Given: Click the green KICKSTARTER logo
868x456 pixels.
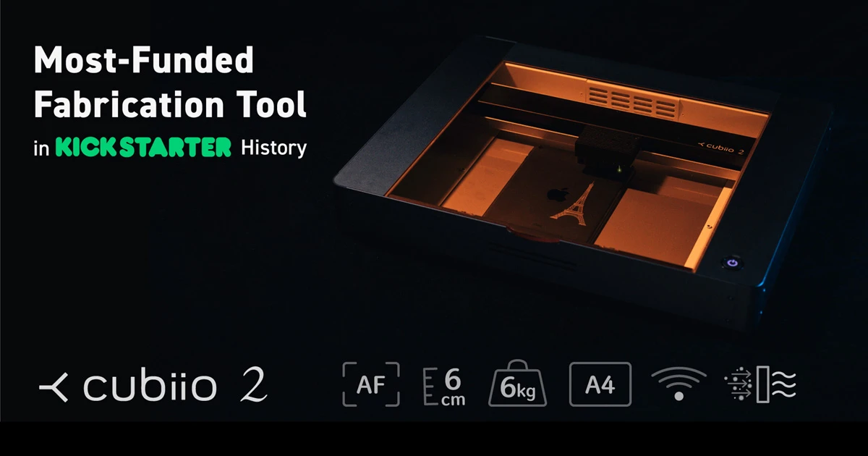Looking at the screenshot, I should (x=143, y=147).
